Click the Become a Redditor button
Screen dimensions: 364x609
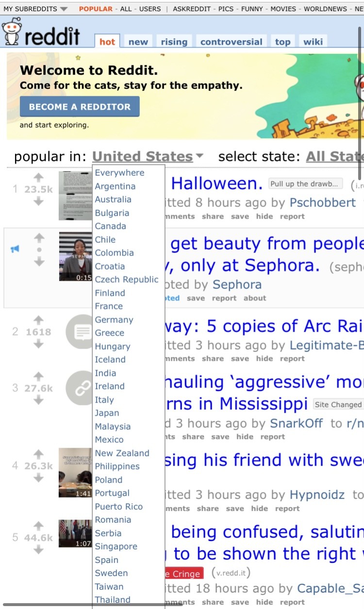(80, 106)
